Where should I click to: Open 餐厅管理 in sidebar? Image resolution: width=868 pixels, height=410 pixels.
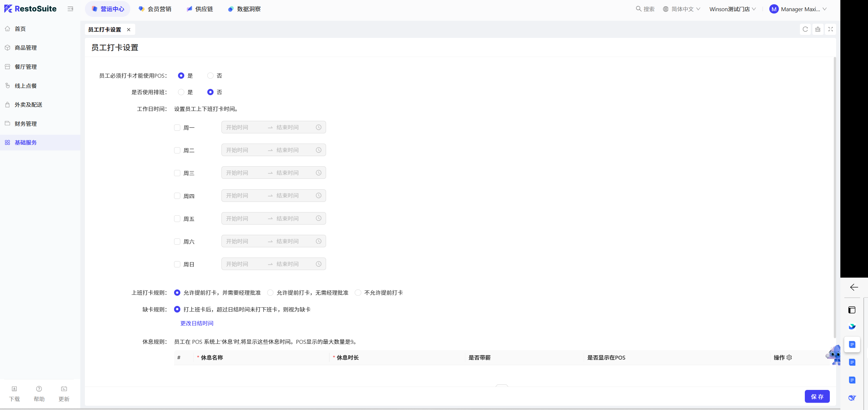click(x=26, y=67)
